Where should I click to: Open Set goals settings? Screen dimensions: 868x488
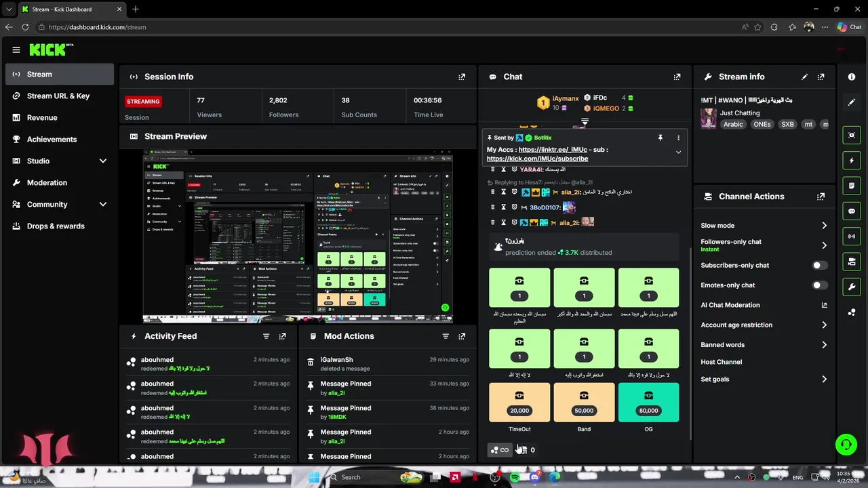tap(764, 380)
